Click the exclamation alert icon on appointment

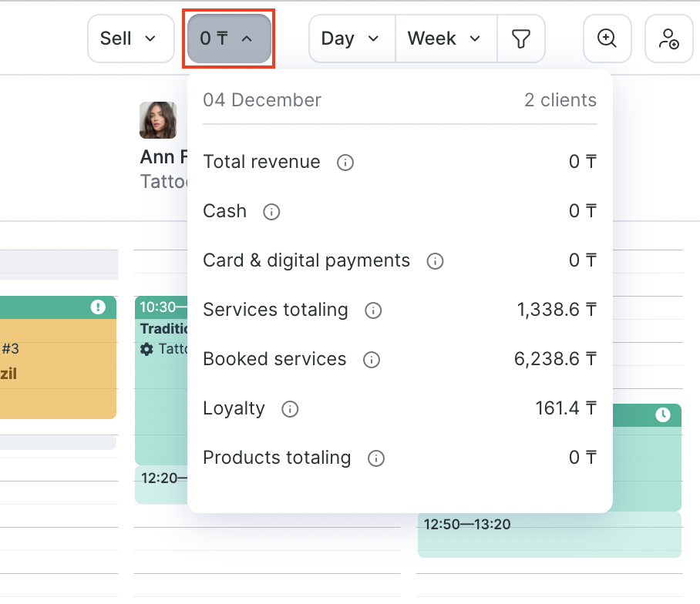(98, 307)
